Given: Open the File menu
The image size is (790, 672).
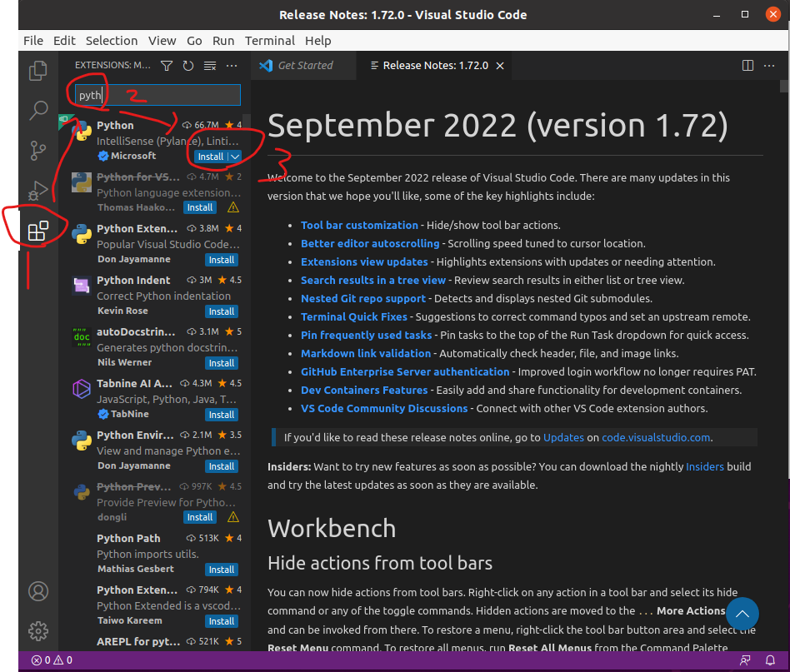Looking at the screenshot, I should click(x=33, y=41).
